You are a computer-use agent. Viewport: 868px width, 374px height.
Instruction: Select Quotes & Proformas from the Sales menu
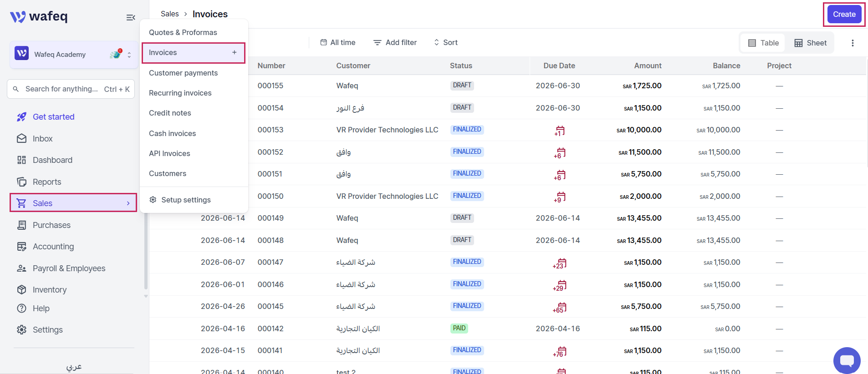[x=183, y=32]
